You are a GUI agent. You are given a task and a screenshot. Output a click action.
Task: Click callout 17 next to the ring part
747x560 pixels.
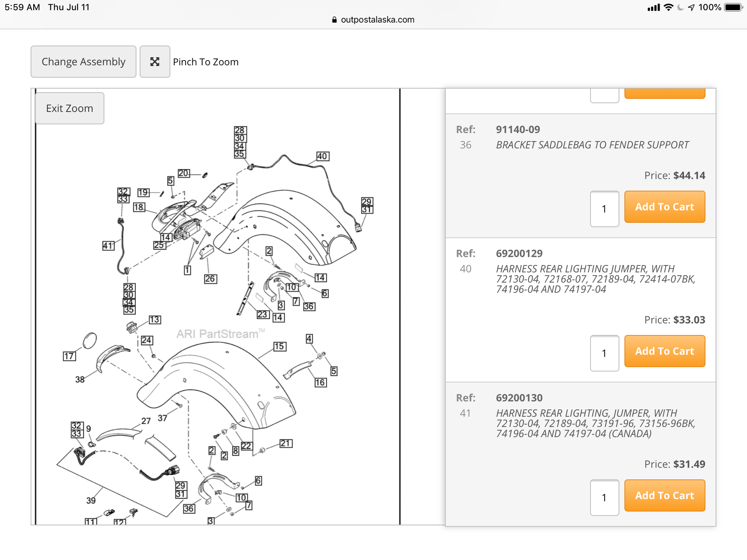click(x=69, y=356)
